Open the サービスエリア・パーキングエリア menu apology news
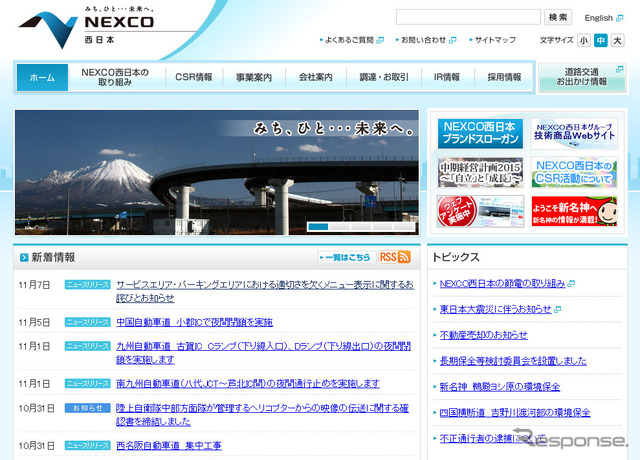 [x=265, y=291]
